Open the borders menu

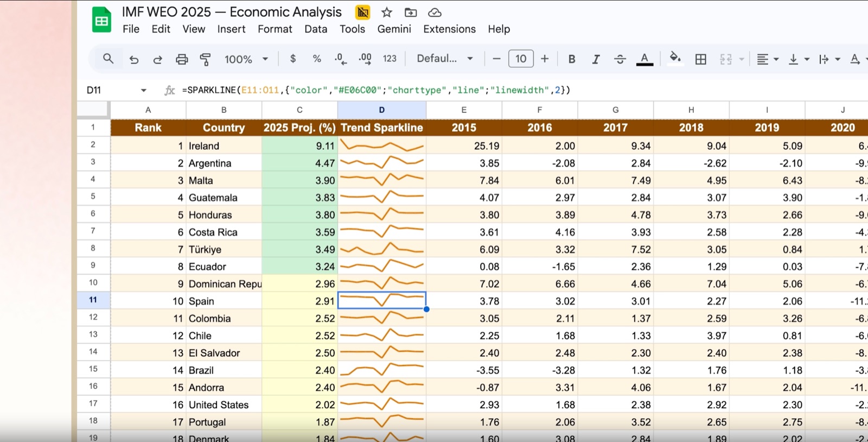[x=700, y=59]
